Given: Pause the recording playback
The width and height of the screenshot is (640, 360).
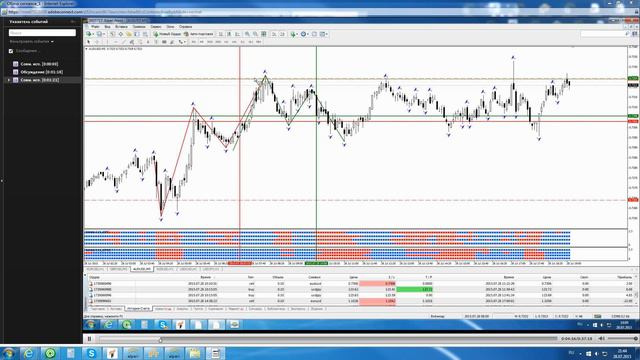Looking at the screenshot, I should pyautogui.click(x=89, y=338).
